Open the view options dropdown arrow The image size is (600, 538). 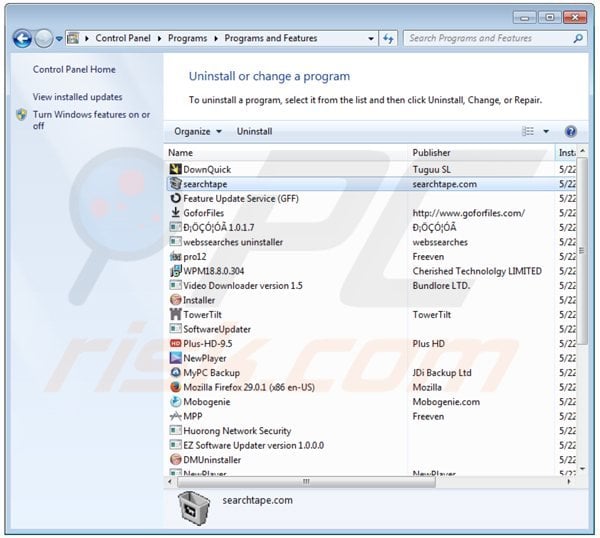point(546,132)
